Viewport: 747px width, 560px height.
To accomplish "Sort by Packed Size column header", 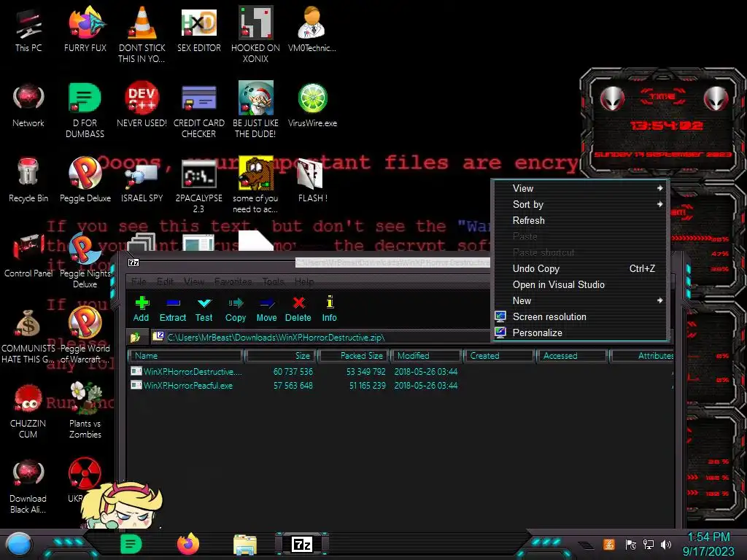I will [354, 356].
